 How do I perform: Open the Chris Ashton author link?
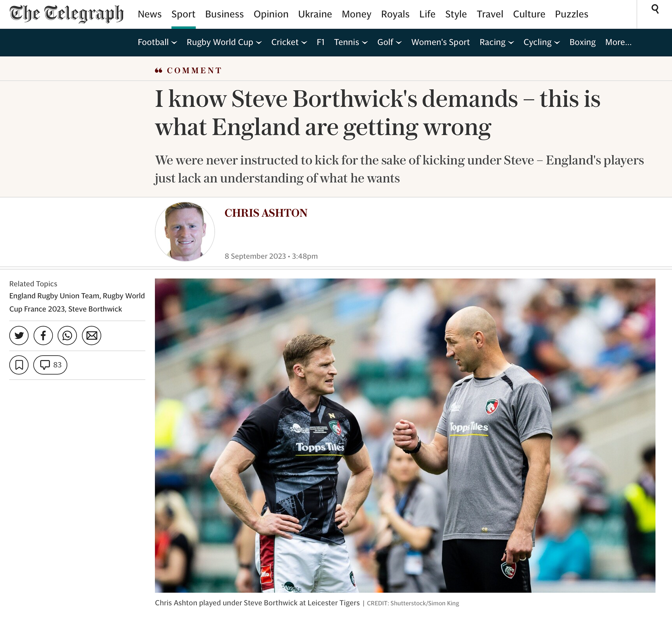click(x=266, y=213)
